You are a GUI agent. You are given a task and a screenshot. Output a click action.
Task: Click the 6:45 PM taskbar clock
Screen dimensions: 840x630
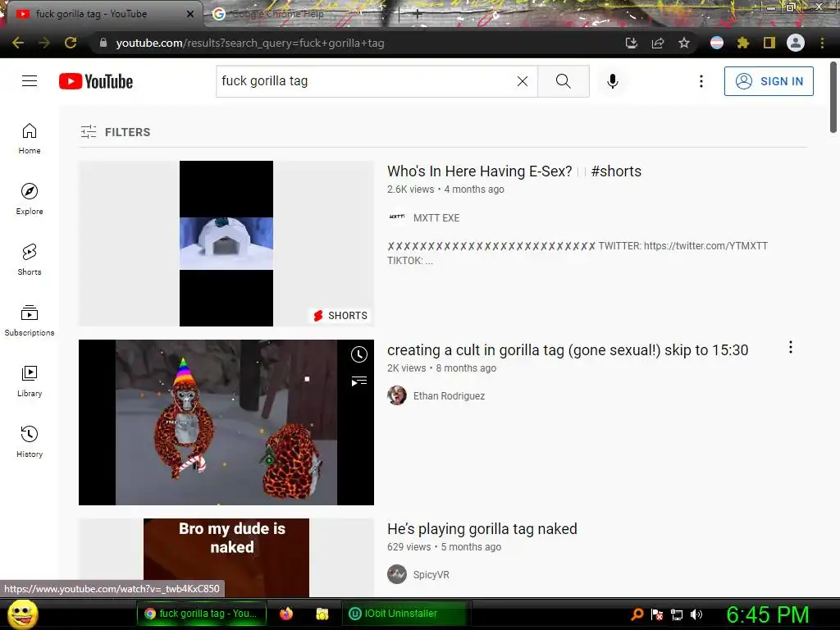click(x=767, y=614)
